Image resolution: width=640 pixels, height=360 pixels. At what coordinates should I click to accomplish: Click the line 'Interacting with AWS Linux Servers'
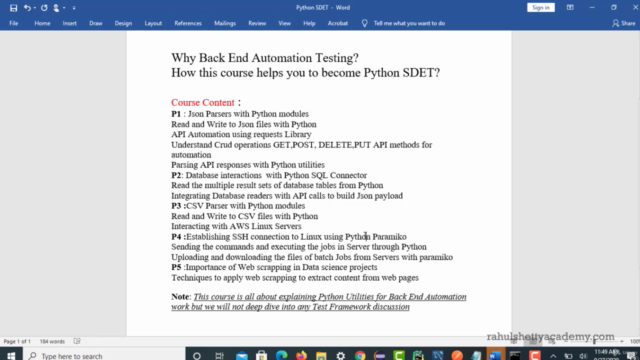coord(236,226)
